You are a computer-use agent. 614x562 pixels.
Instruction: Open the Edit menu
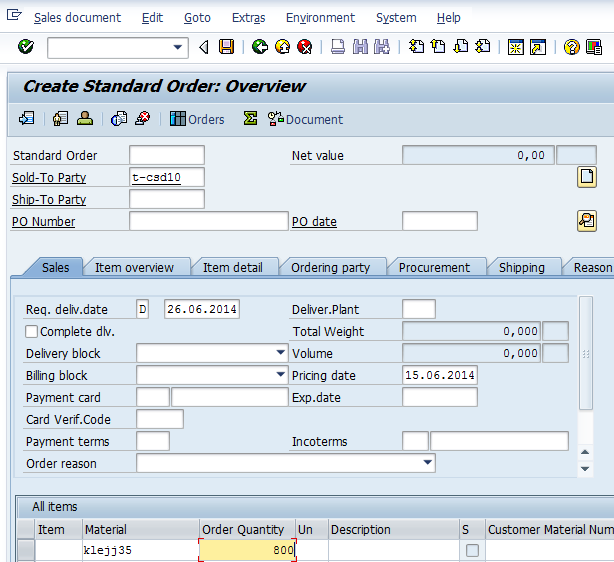pyautogui.click(x=152, y=18)
